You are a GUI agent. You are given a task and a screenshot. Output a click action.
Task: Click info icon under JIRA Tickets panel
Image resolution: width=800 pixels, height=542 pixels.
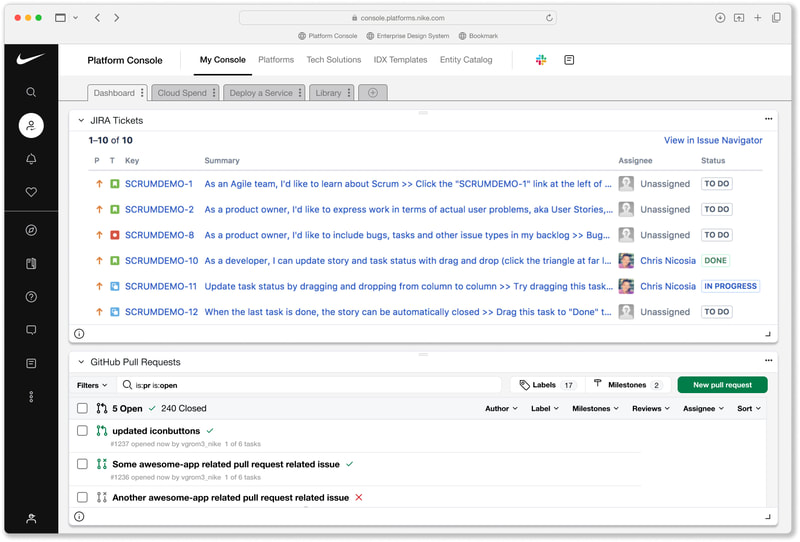pyautogui.click(x=79, y=334)
